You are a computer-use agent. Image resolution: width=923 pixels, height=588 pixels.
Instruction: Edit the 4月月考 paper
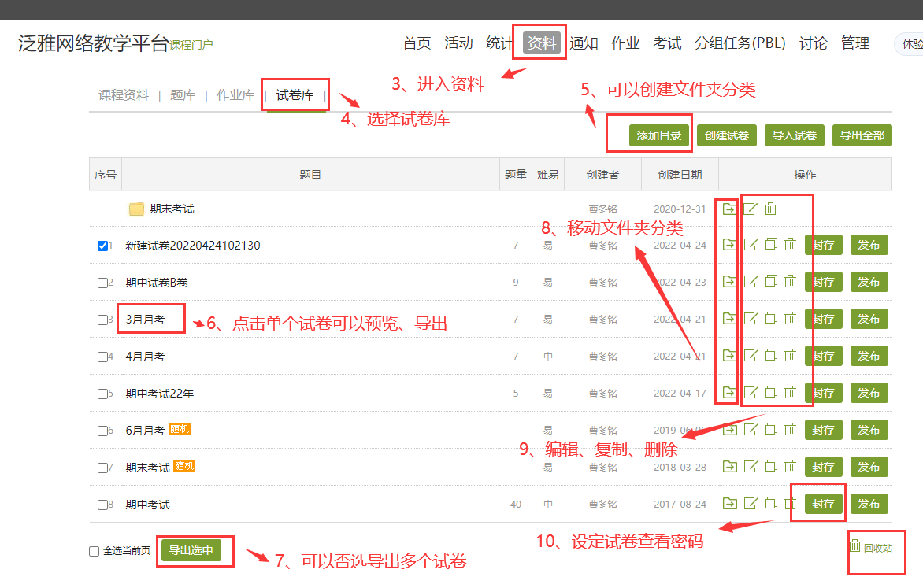pos(751,356)
